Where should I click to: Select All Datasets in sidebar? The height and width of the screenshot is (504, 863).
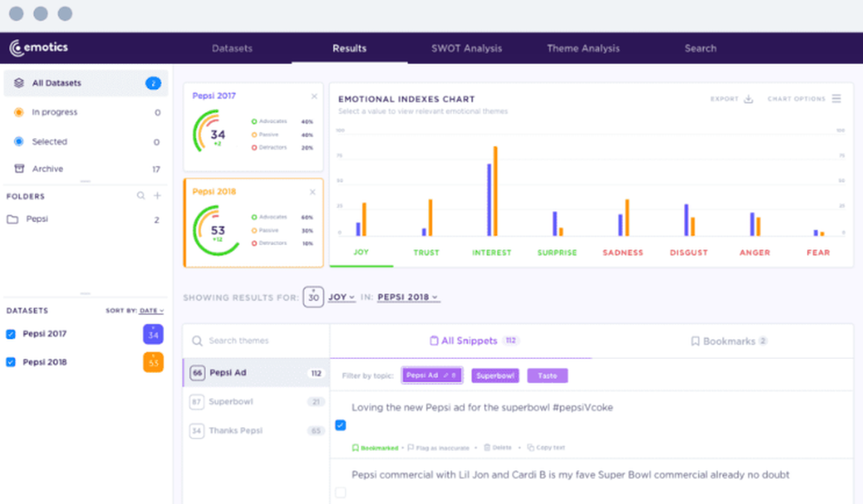click(x=85, y=83)
